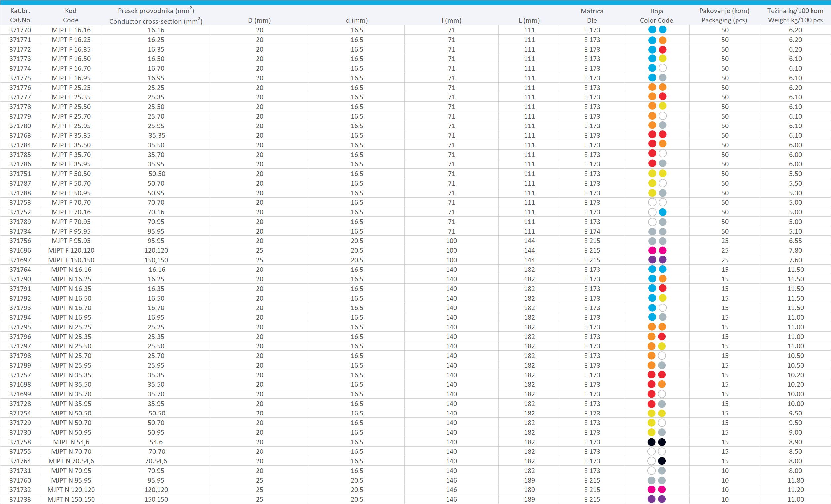The width and height of the screenshot is (831, 504).
Task: Select code cell MJPT F 16.16
Action: [x=71, y=30]
